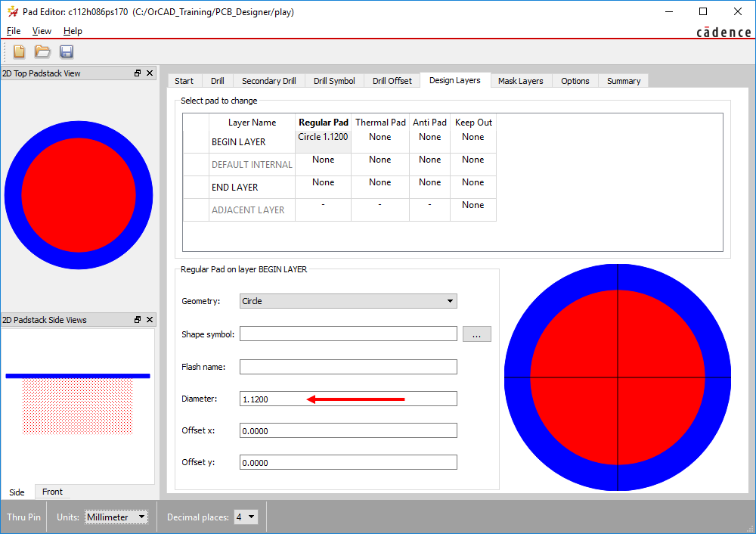756x534 pixels.
Task: Click the pad preview in Top Padstack View
Action: pos(79,195)
